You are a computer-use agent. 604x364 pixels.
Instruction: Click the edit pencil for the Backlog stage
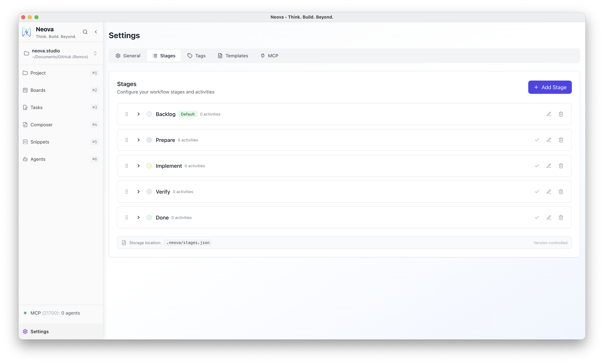[x=549, y=114]
